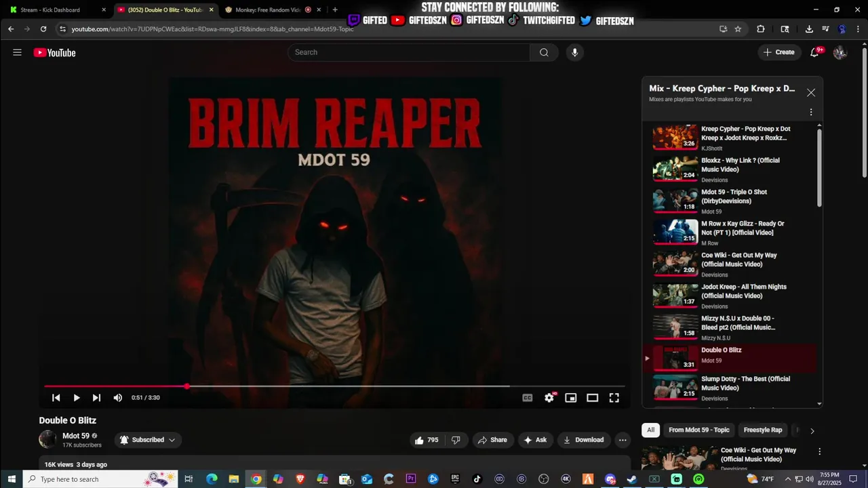The width and height of the screenshot is (868, 488).
Task: Select M Row x Kay Glizz video
Action: pos(731,232)
